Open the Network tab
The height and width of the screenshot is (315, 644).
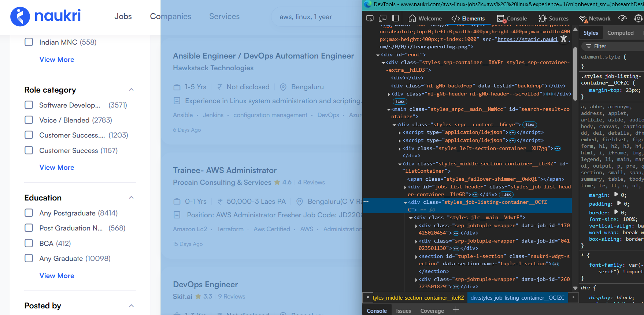(595, 18)
